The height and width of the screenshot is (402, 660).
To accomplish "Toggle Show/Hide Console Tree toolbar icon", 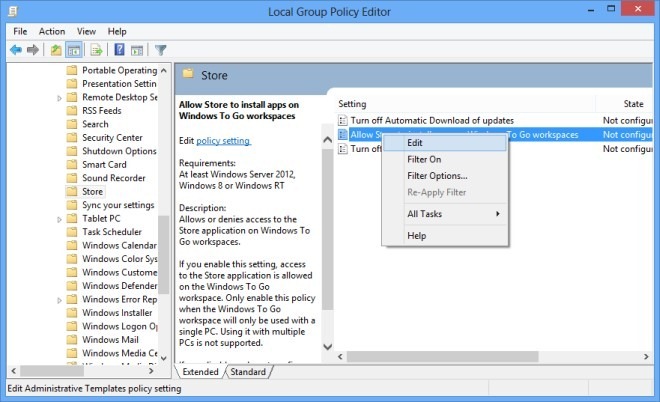I will [x=74, y=51].
